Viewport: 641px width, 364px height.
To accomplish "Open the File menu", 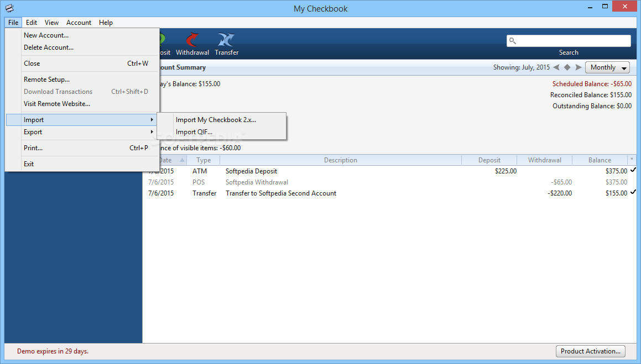I will (x=13, y=23).
